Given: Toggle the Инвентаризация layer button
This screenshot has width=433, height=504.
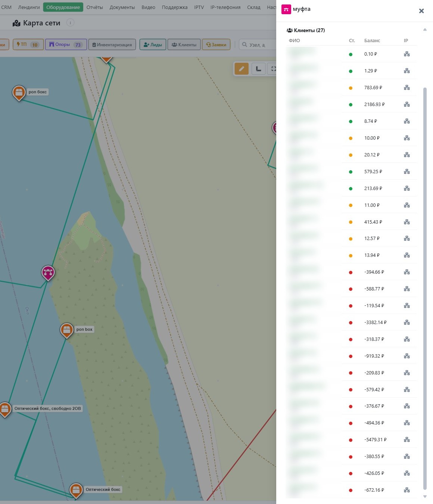Looking at the screenshot, I should click(112, 44).
